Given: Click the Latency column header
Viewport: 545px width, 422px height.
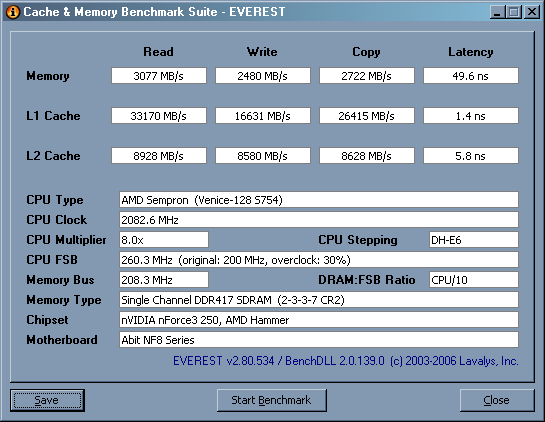Looking at the screenshot, I should [471, 52].
